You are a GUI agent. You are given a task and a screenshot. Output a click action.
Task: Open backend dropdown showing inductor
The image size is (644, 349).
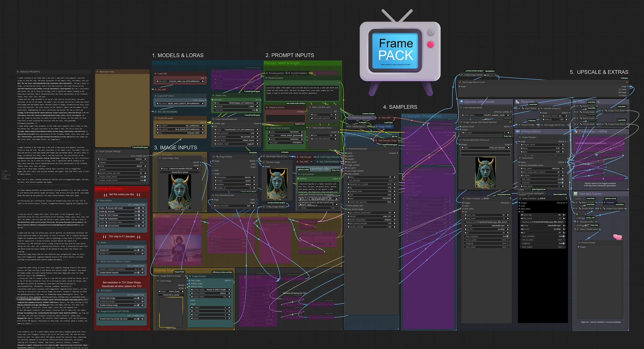pos(122,159)
